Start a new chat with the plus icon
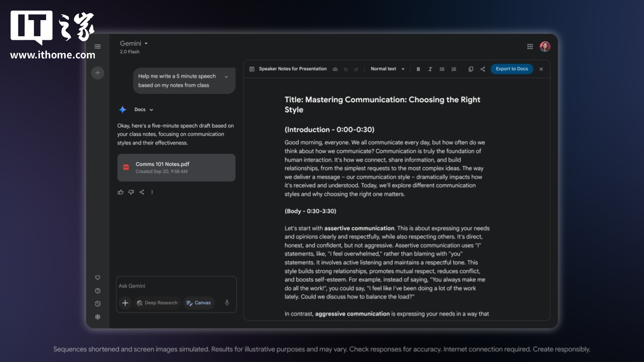 pos(97,72)
